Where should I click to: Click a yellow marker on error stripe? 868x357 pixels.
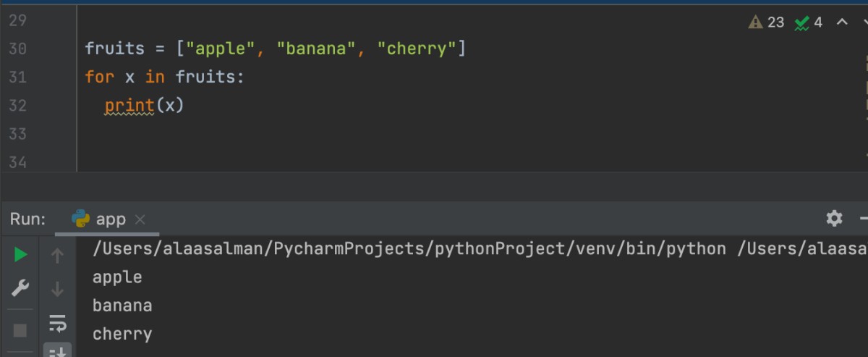tap(866, 86)
